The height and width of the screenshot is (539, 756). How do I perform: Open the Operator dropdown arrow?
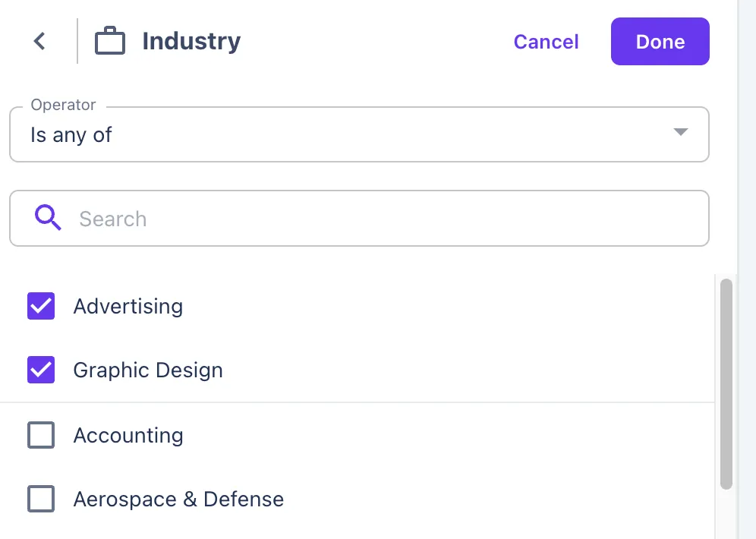tap(680, 132)
